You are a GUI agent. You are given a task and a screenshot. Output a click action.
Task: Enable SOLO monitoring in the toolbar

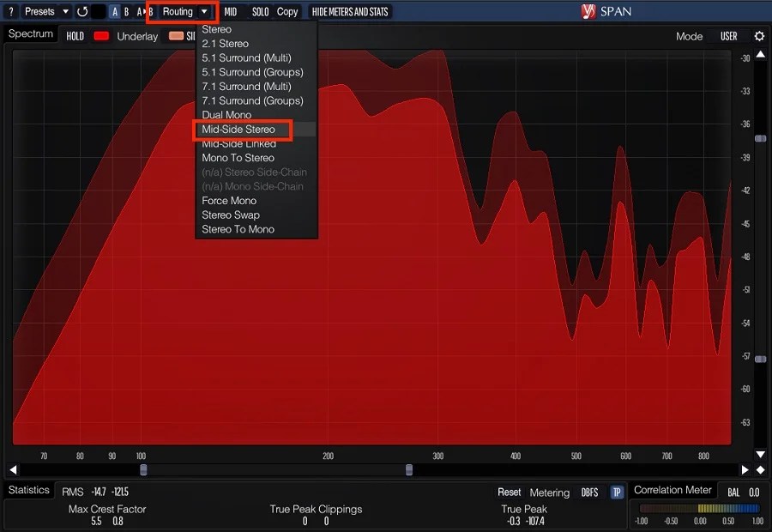pyautogui.click(x=260, y=11)
